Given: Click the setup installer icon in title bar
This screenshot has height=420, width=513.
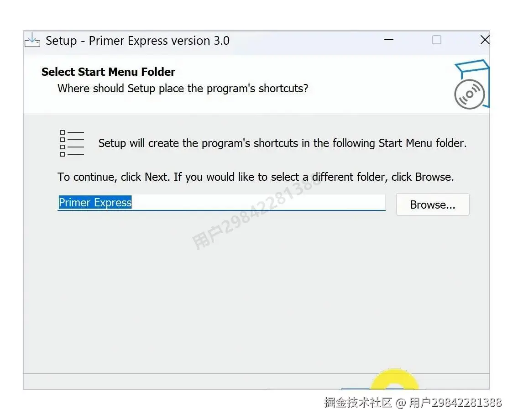Looking at the screenshot, I should (x=32, y=40).
